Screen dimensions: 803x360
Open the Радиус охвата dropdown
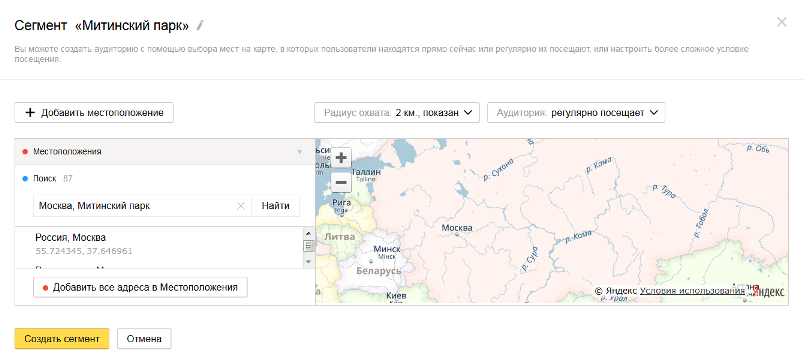point(397,113)
